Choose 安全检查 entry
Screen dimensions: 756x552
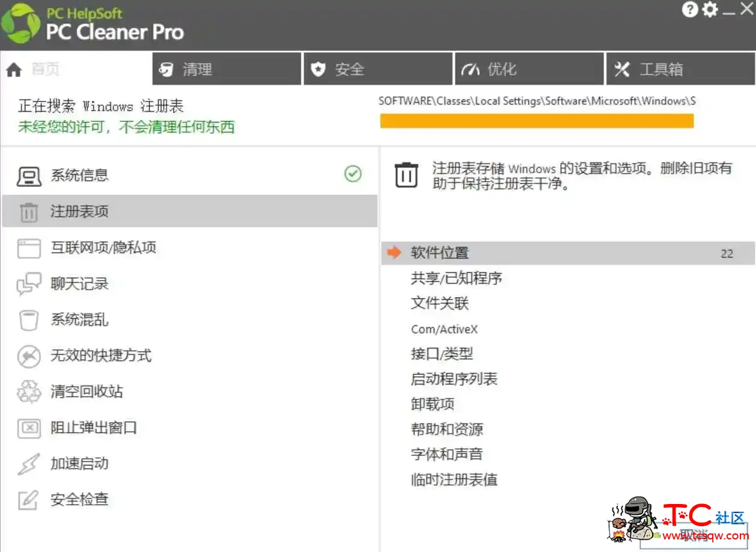[190, 499]
